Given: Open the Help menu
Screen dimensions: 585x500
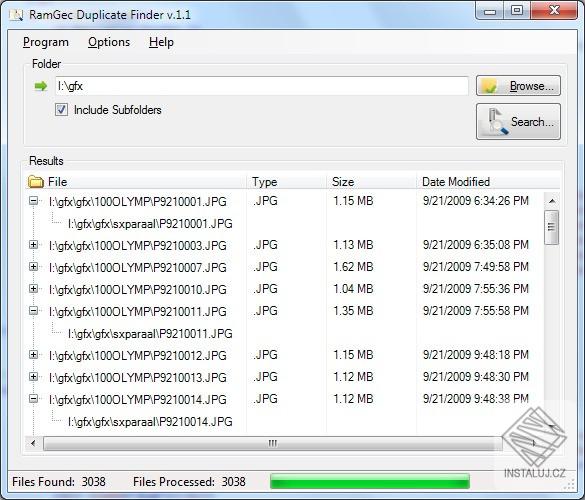Looking at the screenshot, I should [161, 42].
